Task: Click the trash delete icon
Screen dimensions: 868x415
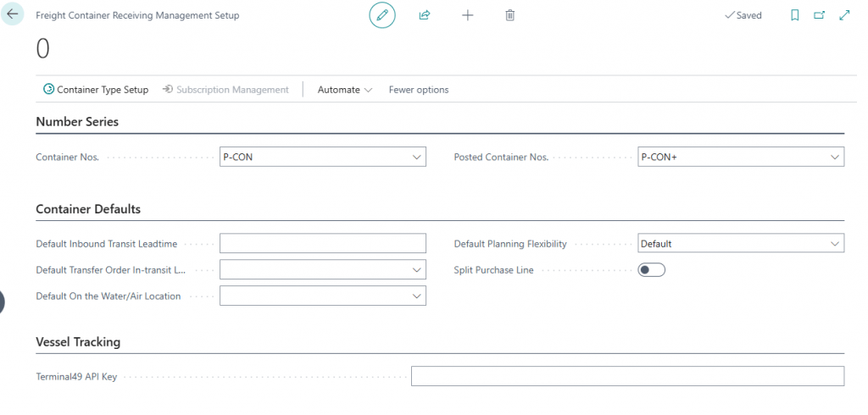Action: [509, 15]
